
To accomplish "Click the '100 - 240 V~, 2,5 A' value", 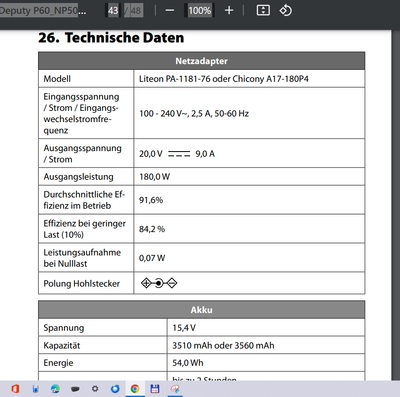I will [x=194, y=113].
